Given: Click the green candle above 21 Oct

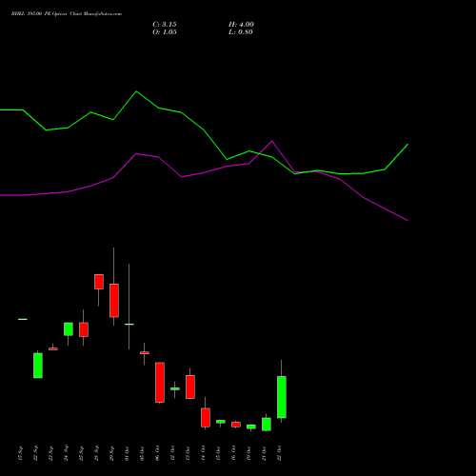Looking at the screenshot, I should click(x=267, y=424).
